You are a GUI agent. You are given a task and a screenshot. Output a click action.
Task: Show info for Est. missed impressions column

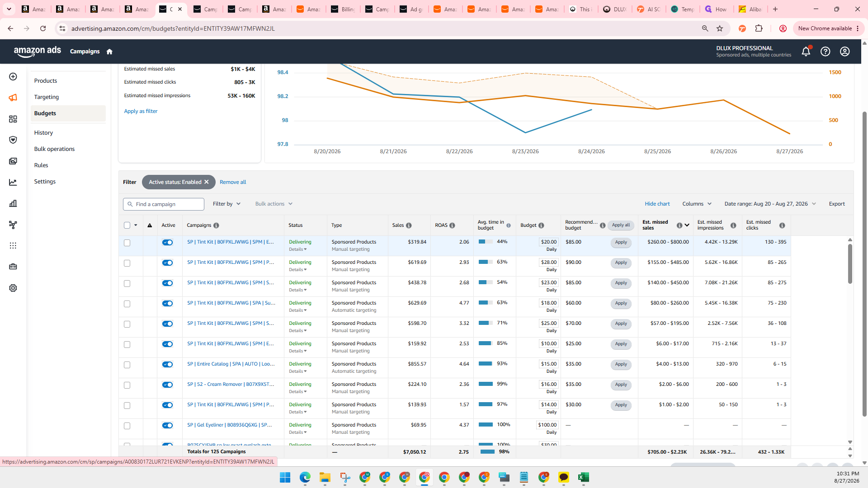point(733,225)
